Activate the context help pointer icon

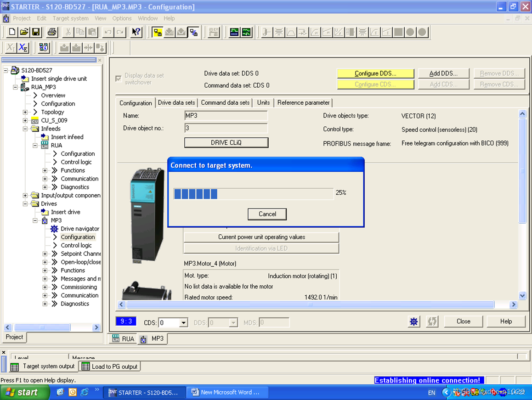point(136,32)
